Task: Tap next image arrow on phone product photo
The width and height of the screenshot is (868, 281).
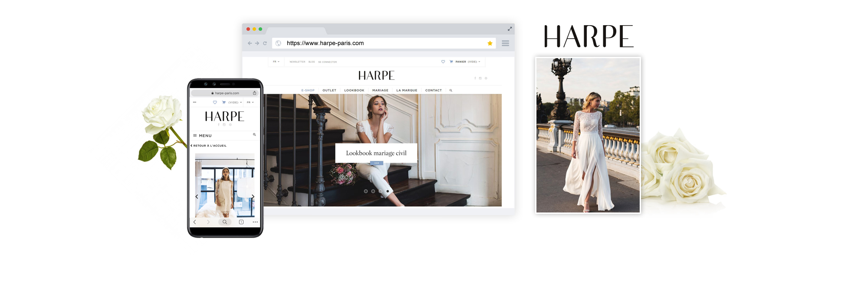Action: (x=253, y=197)
